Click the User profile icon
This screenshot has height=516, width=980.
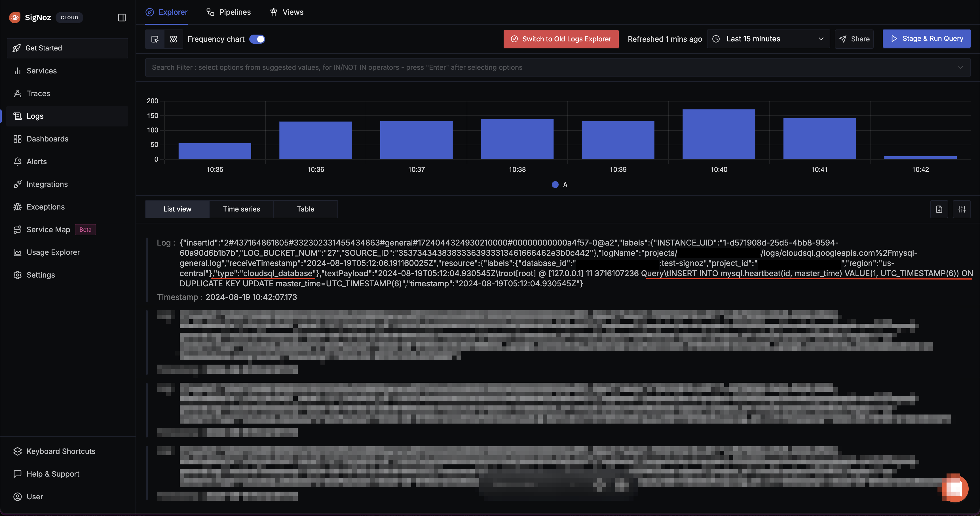[18, 497]
